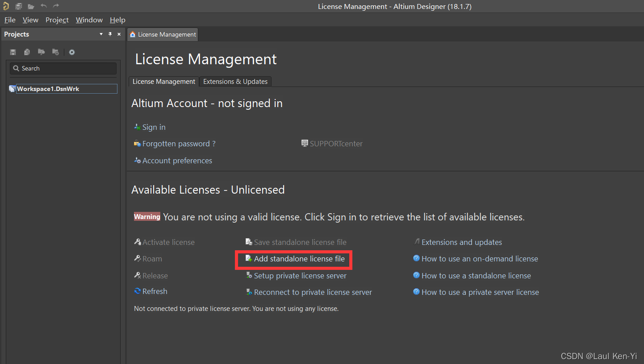Open the Project menu
The image size is (644, 364).
pos(57,20)
